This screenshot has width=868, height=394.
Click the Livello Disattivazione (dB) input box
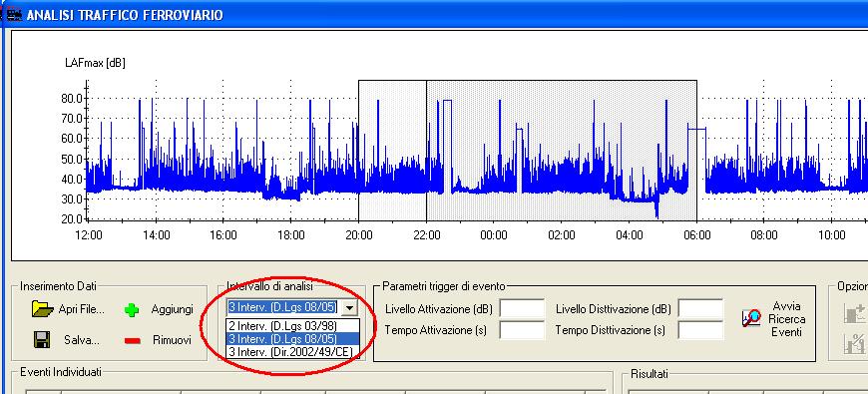pyautogui.click(x=700, y=309)
